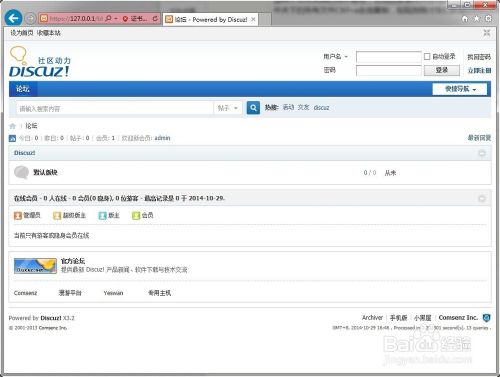The width and height of the screenshot is (500, 377).
Task: Open a new tab with the blank tab button
Action: pos(265,20)
